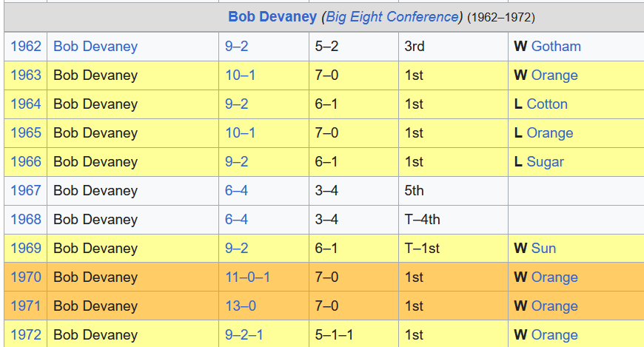
Task: Click the 1970 season year link
Action: (x=26, y=277)
